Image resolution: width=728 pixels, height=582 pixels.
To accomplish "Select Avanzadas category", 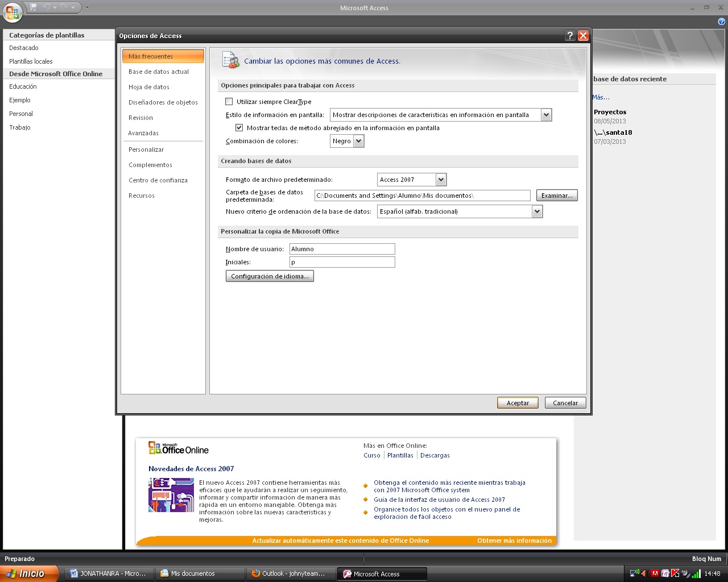I will 163,133.
